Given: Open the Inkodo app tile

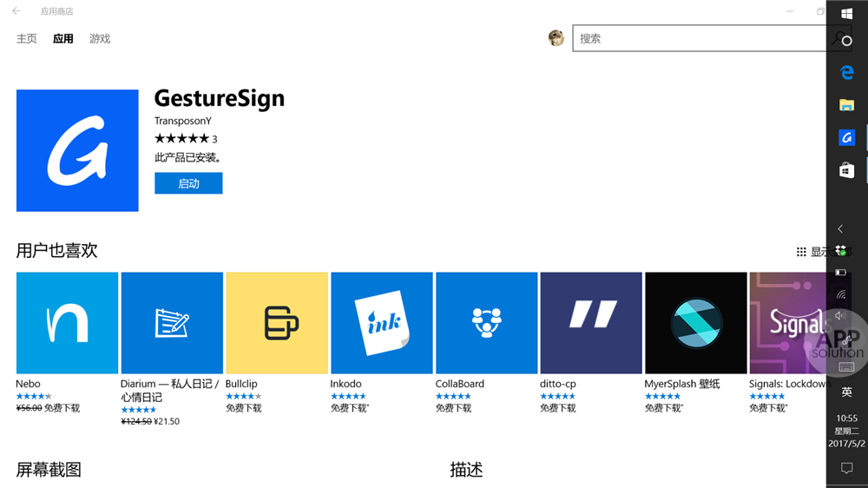Looking at the screenshot, I should coord(381,323).
